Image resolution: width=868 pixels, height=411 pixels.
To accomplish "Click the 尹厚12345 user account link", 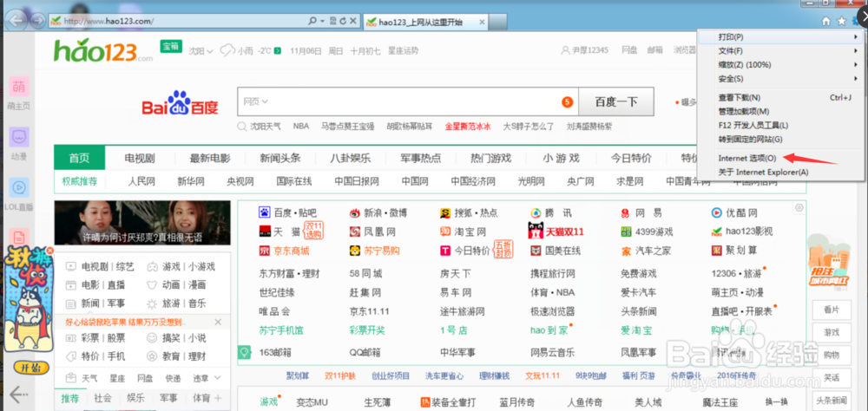I will coord(584,50).
